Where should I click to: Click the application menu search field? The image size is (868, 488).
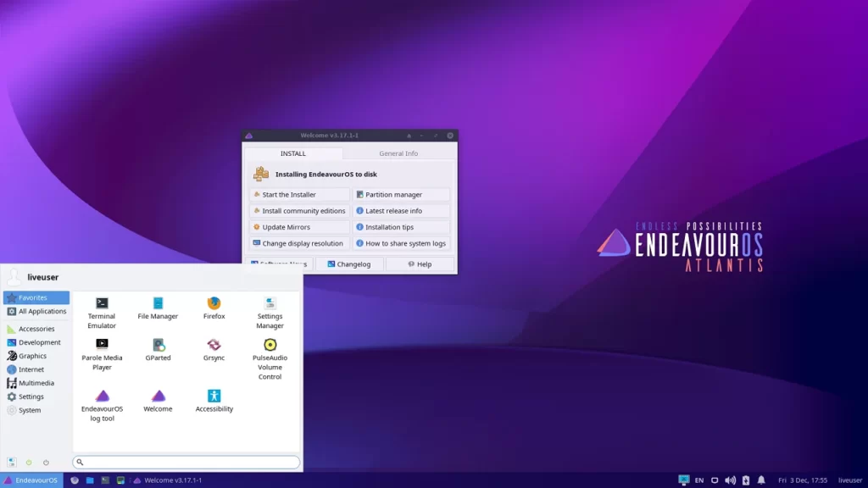pyautogui.click(x=186, y=463)
